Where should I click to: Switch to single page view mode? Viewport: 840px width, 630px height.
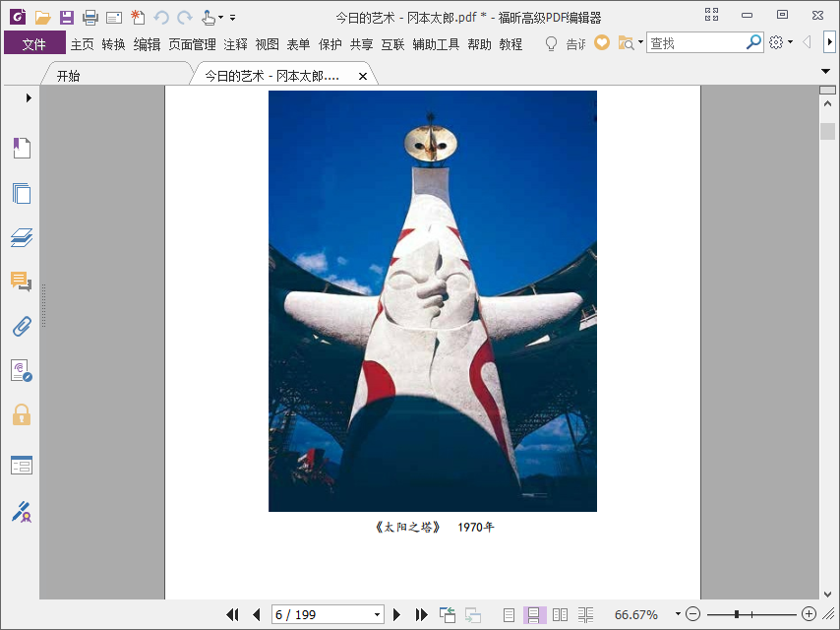point(509,615)
